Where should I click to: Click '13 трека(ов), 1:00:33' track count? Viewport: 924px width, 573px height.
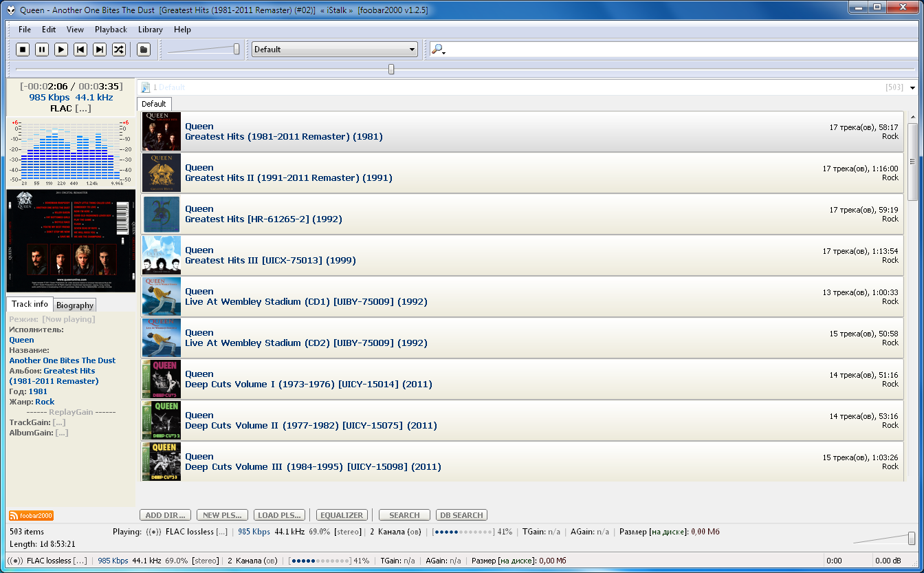coord(861,292)
